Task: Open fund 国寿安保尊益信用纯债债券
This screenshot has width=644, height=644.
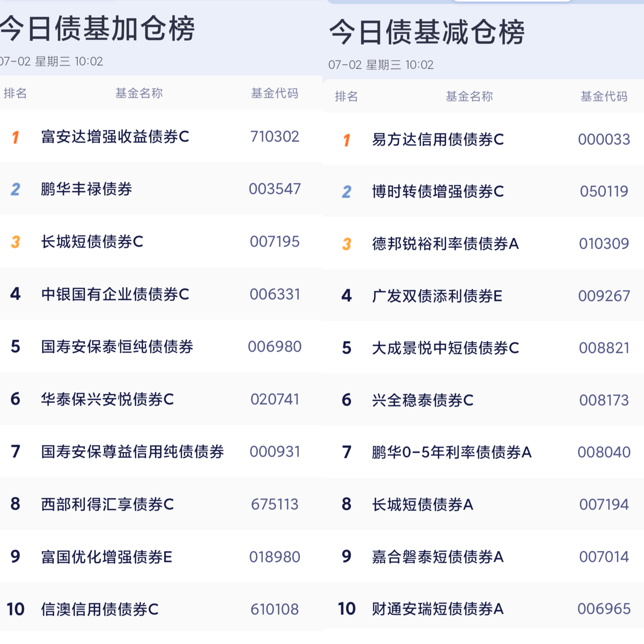Action: tap(132, 452)
